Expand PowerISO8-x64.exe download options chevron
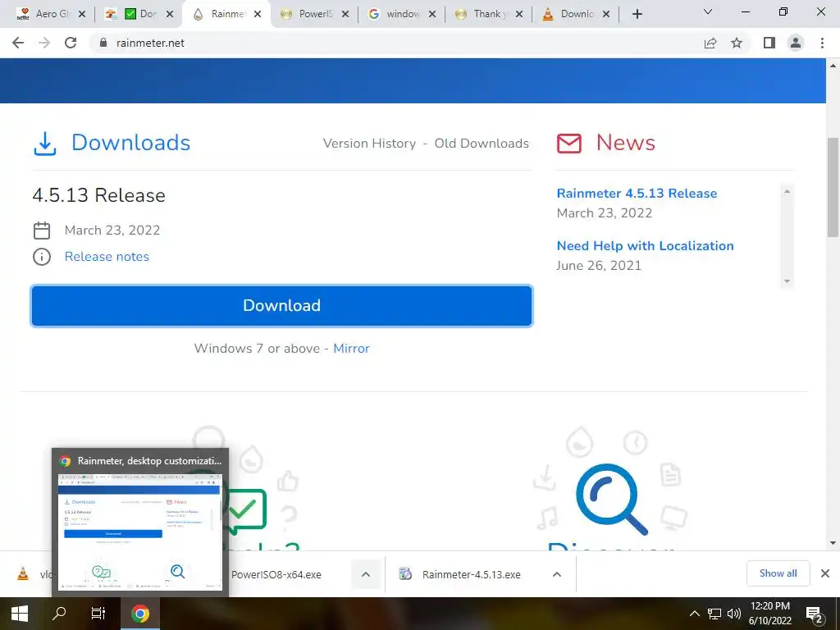This screenshot has width=840, height=630. [x=365, y=574]
